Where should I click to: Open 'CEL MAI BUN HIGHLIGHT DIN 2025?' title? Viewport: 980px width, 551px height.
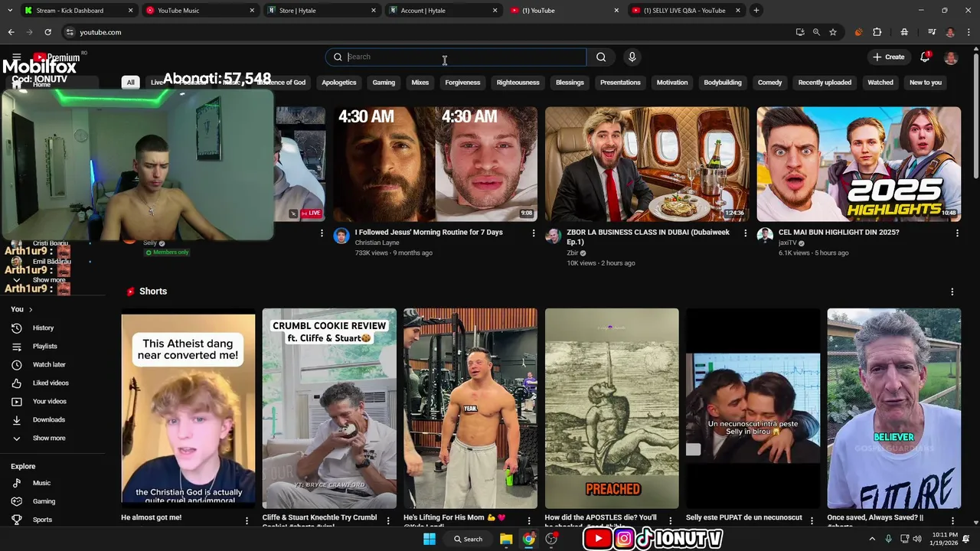pos(839,232)
